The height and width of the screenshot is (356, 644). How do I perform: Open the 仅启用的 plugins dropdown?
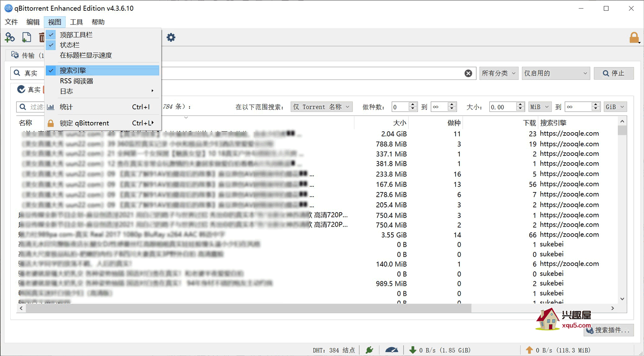[556, 73]
